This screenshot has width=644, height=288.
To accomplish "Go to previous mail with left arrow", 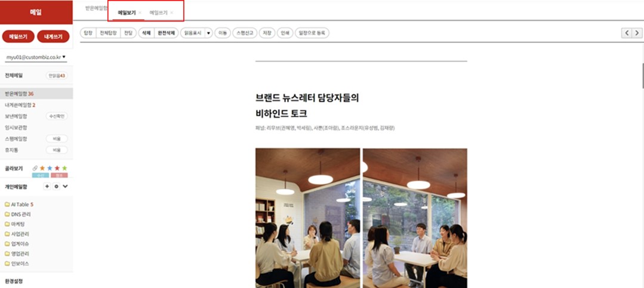I will (x=627, y=33).
